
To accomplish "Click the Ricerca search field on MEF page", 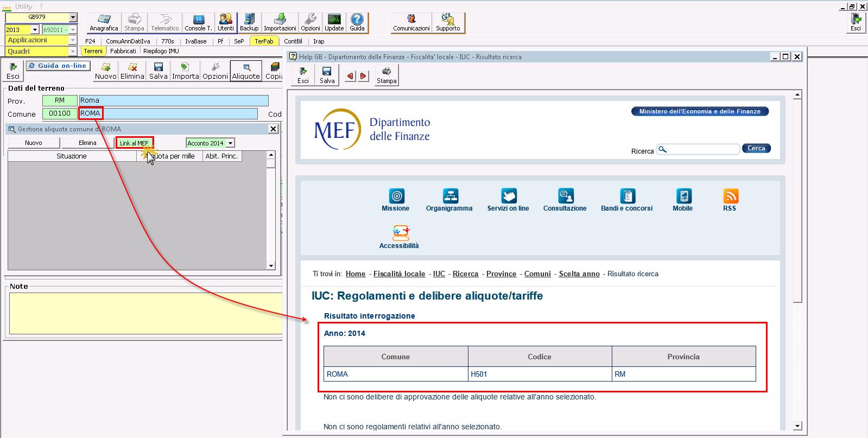I will [x=698, y=149].
